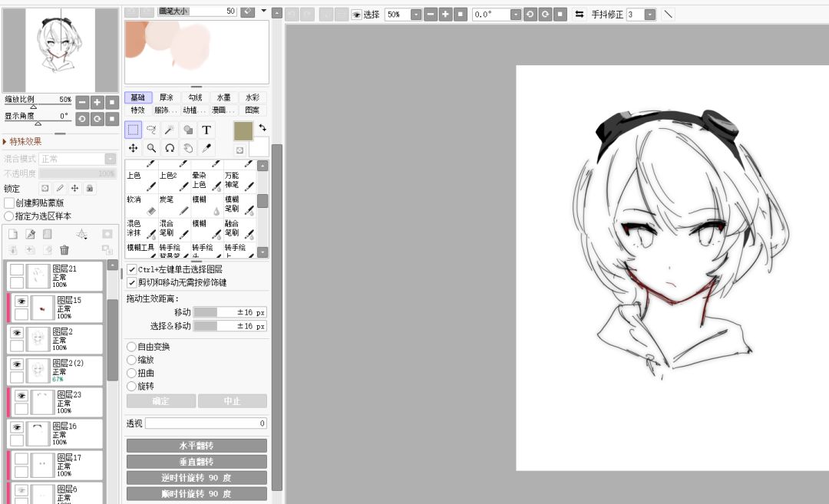Hide layer 图层15 via its eye icon
The height and width of the screenshot is (504, 829).
tap(21, 301)
